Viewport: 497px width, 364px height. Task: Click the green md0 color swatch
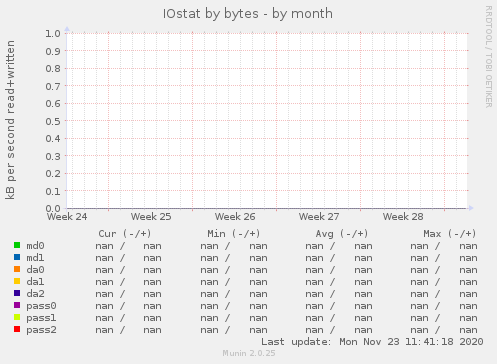17,245
